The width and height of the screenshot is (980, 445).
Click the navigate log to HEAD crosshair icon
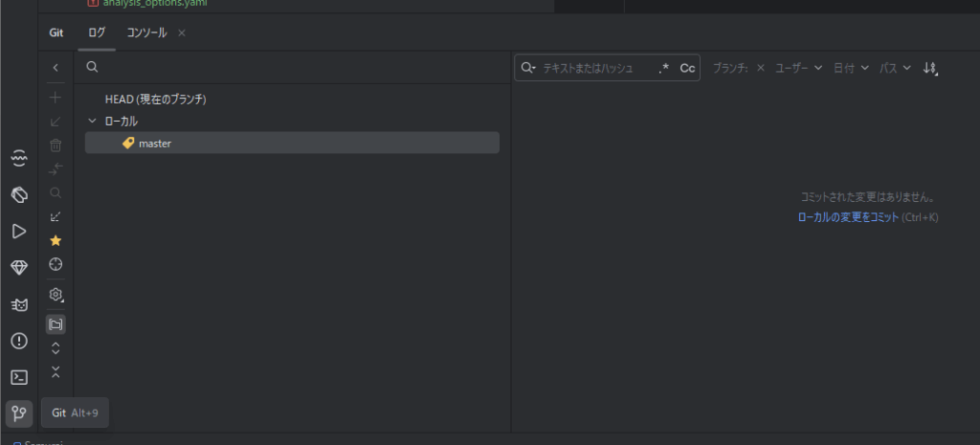(x=56, y=263)
